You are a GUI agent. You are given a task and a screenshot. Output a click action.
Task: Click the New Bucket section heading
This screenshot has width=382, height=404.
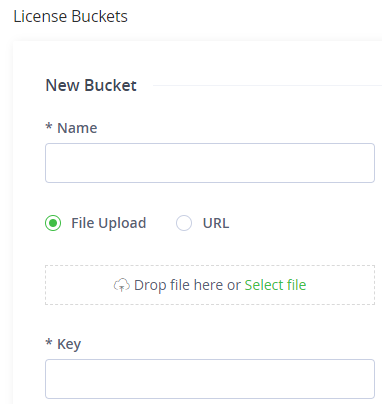[91, 85]
